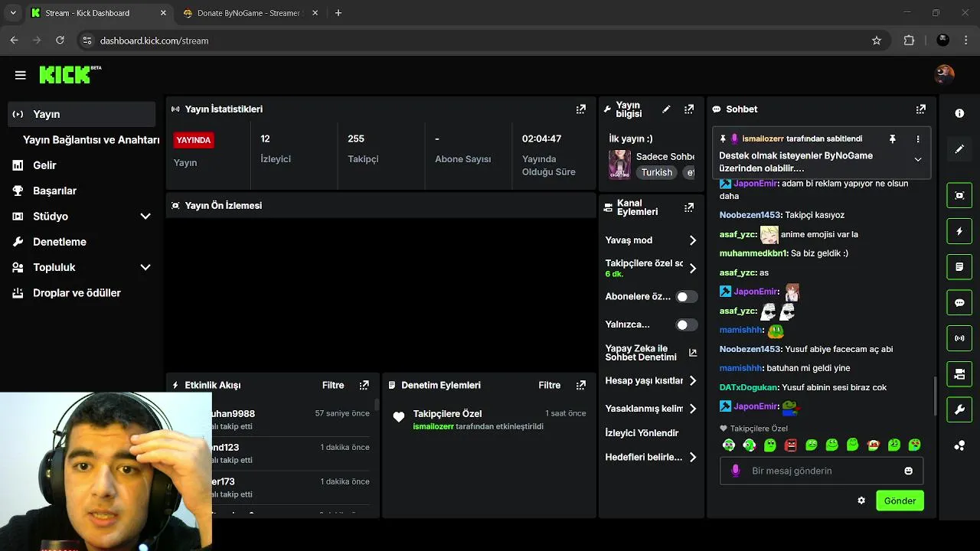The height and width of the screenshot is (551, 980).
Task: Open Yavaş mod settings chevron
Action: [693, 240]
